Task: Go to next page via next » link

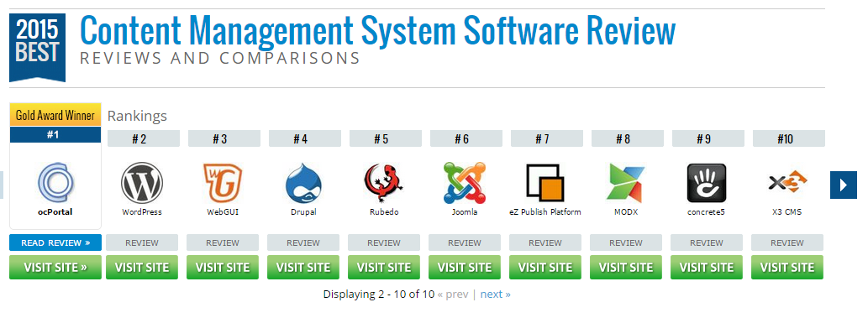Action: click(x=496, y=295)
